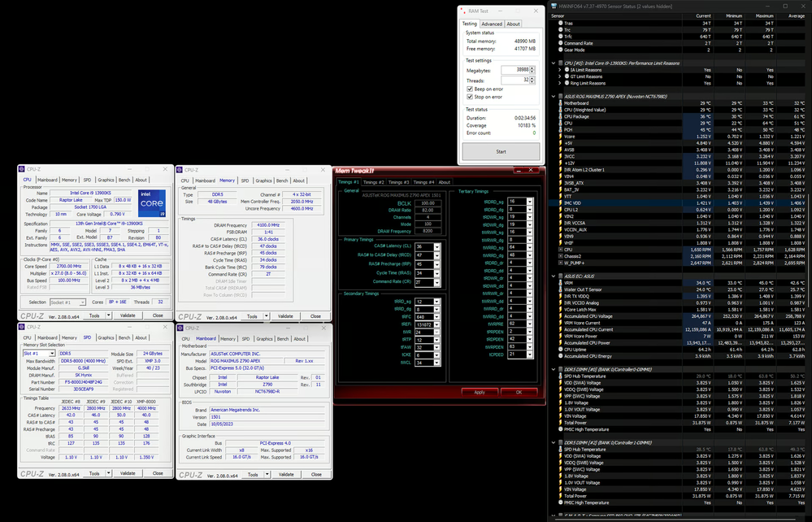Switch to Timings #2 tab in Mem TweakIt
The image size is (812, 522).
point(373,182)
